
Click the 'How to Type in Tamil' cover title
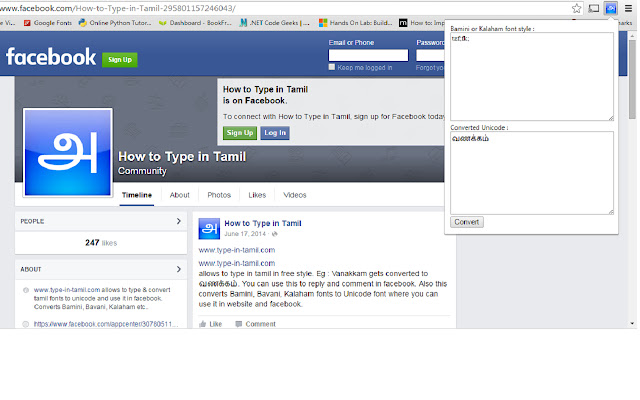coord(182,157)
